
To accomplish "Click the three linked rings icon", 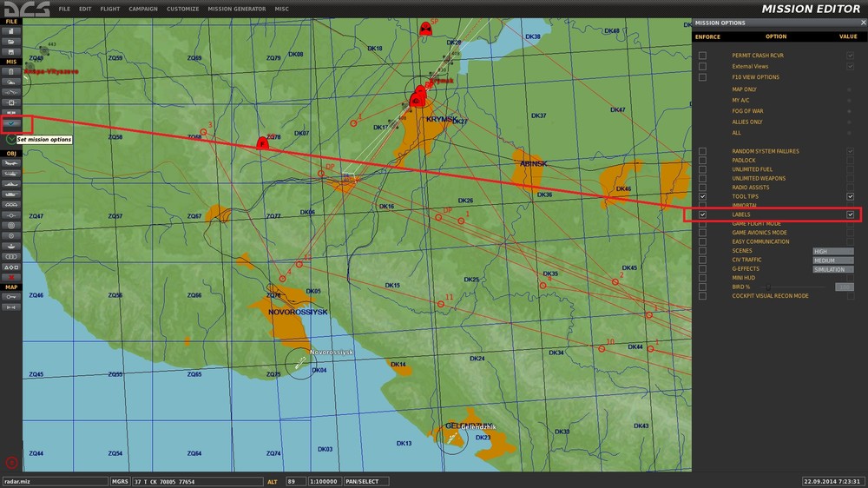I will pos(11,256).
